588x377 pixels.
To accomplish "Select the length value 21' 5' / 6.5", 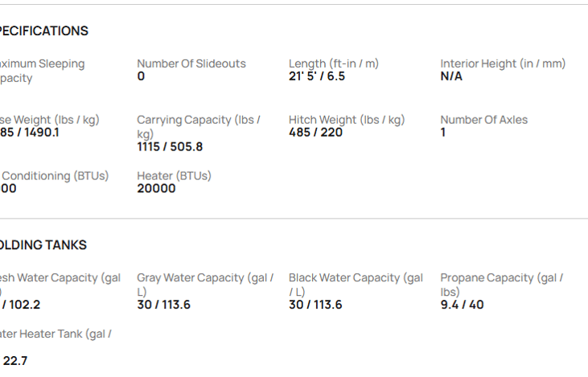I will [x=317, y=76].
